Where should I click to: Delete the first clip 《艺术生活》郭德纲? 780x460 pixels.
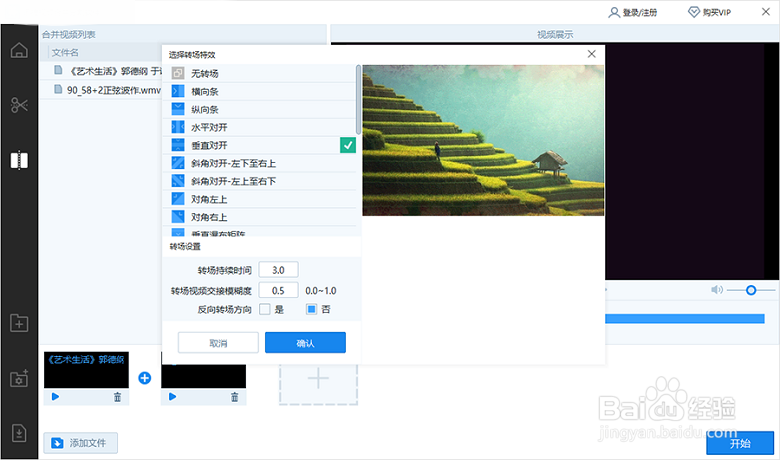click(117, 396)
